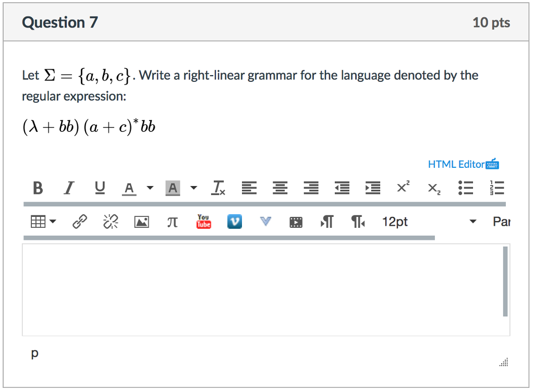Open the text color dropdown
Viewport: 534px width, 392px height.
150,188
